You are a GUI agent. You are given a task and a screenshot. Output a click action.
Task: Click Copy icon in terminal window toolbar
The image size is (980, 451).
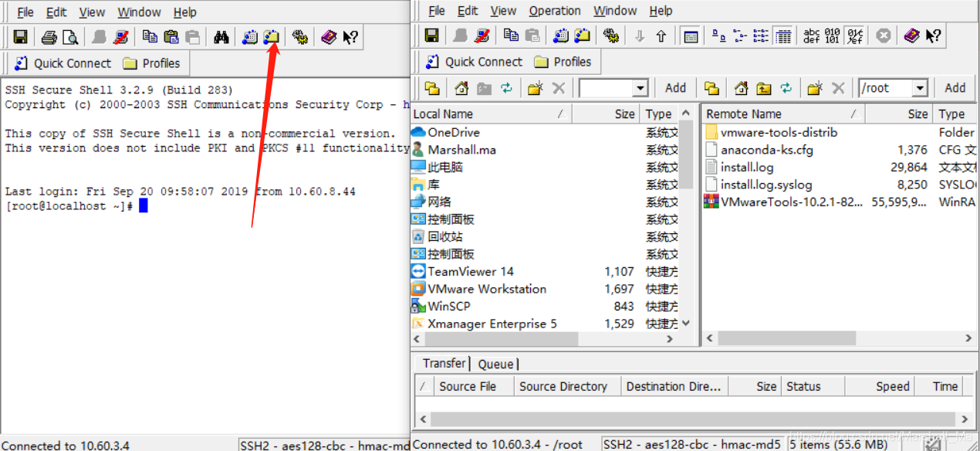click(150, 36)
